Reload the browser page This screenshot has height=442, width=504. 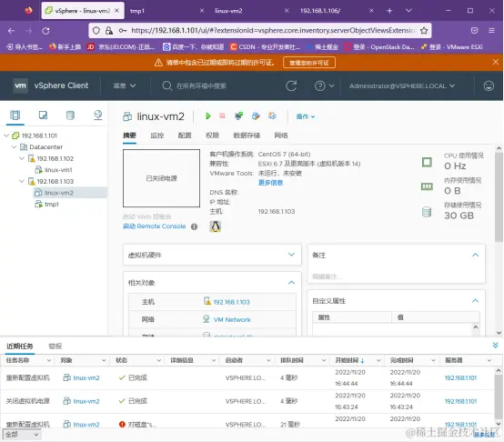(45, 31)
